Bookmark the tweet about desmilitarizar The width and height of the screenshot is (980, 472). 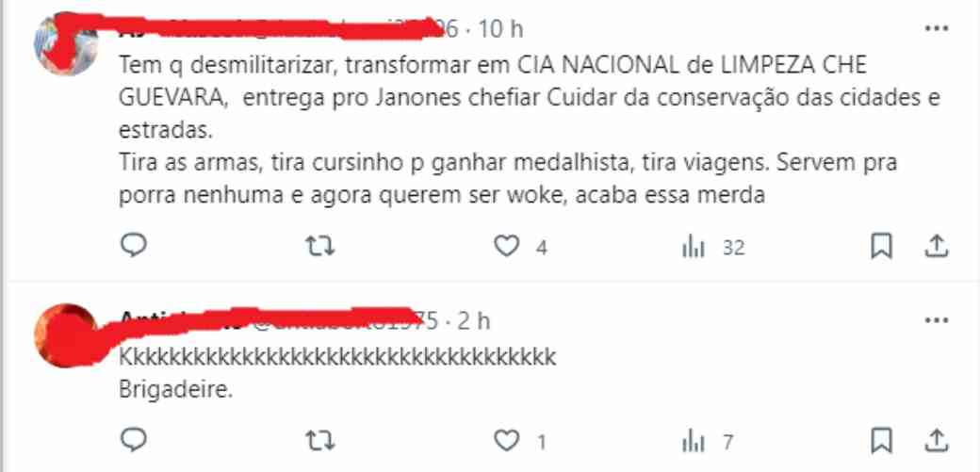881,248
